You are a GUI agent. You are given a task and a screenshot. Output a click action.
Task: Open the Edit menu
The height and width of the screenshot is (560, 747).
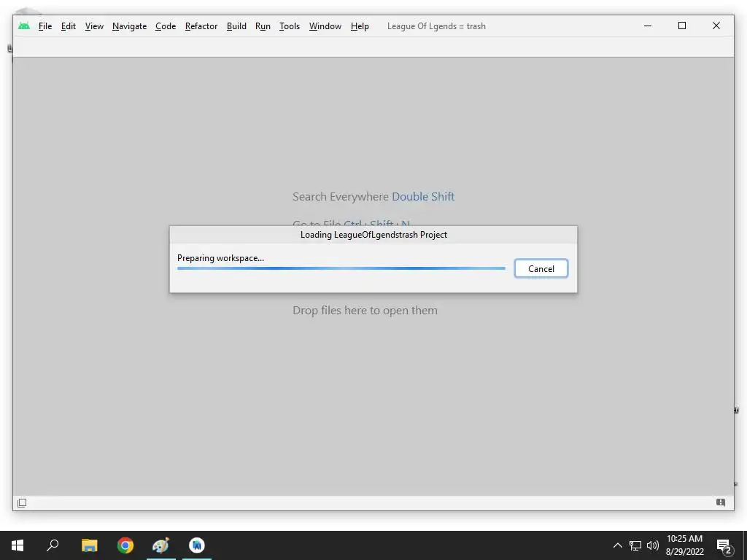point(68,26)
